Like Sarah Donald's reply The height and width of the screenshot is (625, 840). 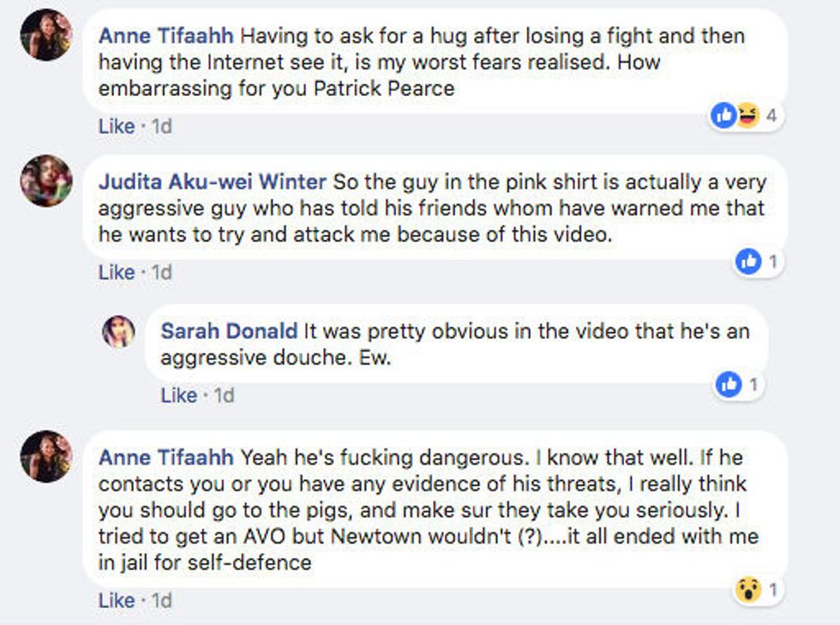click(x=179, y=395)
